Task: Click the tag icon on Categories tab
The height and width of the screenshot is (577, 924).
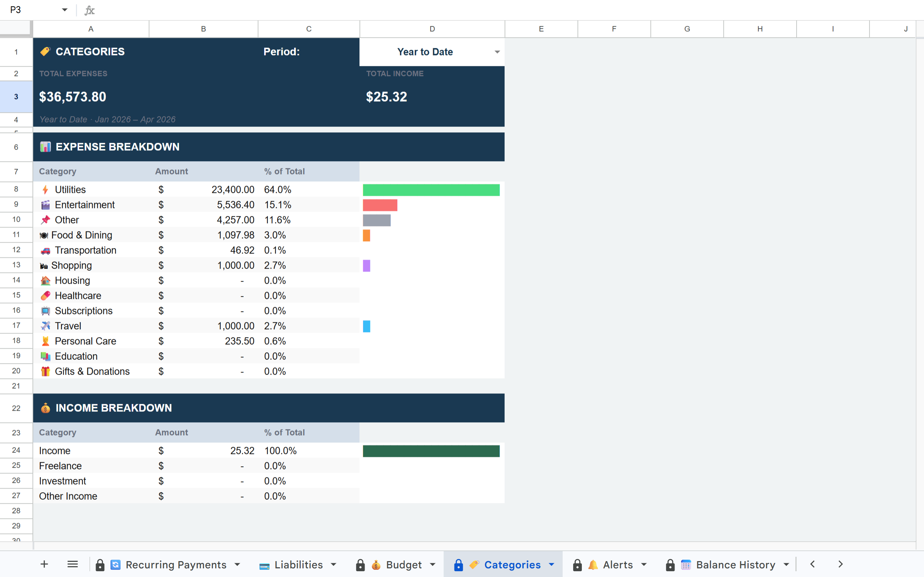Action: click(x=475, y=565)
